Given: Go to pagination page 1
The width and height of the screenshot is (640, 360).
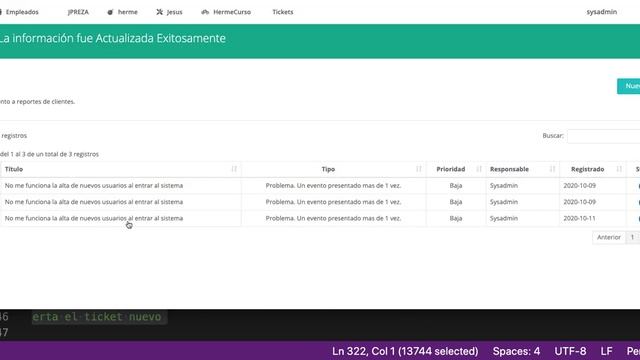Looking at the screenshot, I should 632,237.
